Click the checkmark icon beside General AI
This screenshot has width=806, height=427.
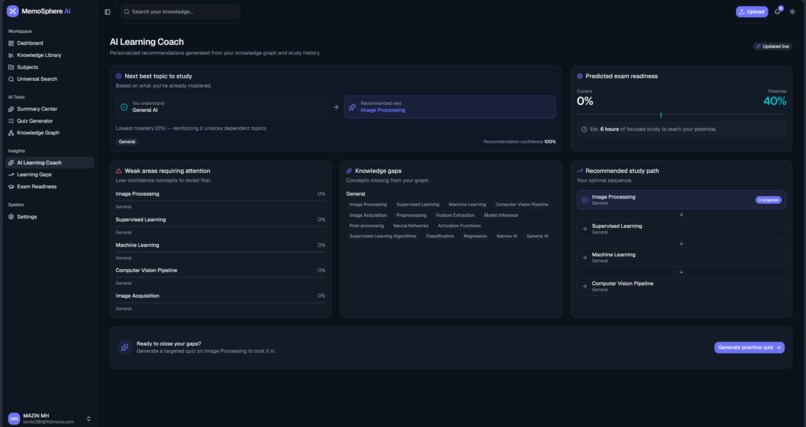(x=124, y=107)
